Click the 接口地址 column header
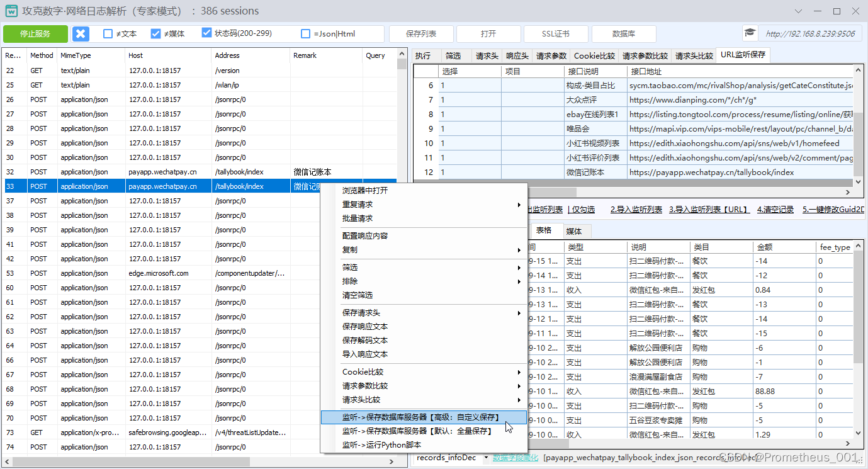Viewport: 868px width, 469px height. pos(740,72)
